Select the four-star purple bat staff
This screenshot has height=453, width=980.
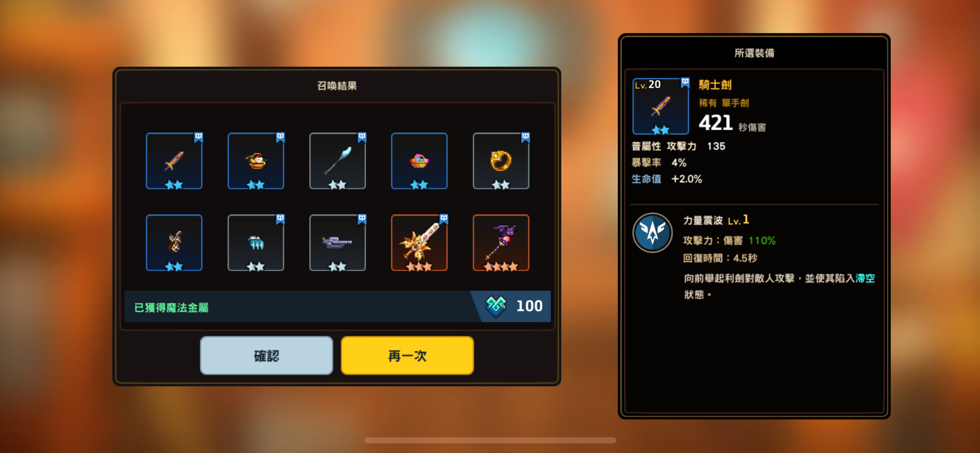501,243
